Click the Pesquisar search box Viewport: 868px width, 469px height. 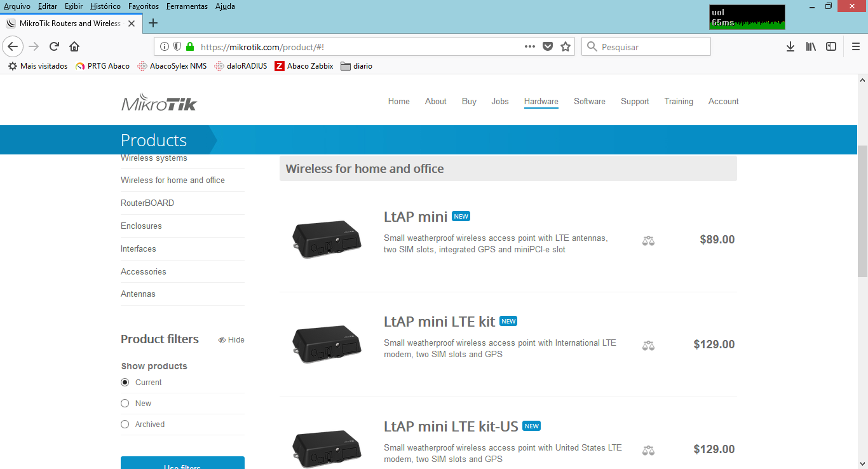646,46
